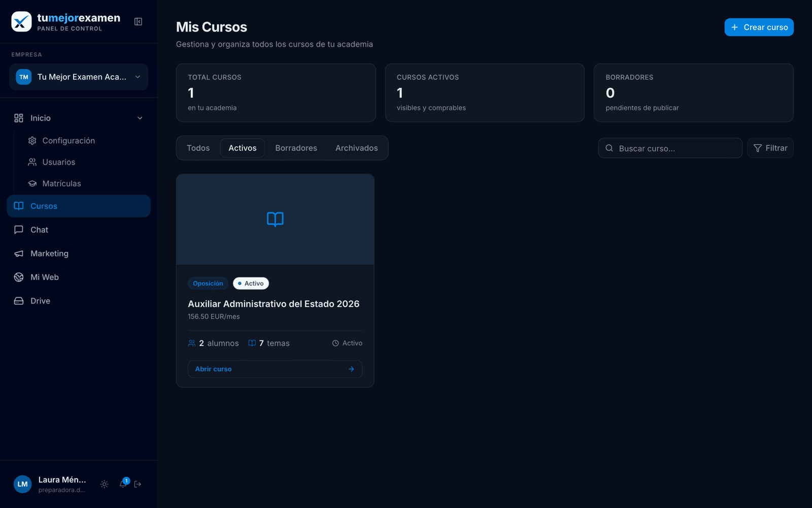Image resolution: width=812 pixels, height=508 pixels.
Task: Open notifications bell icon
Action: click(123, 484)
